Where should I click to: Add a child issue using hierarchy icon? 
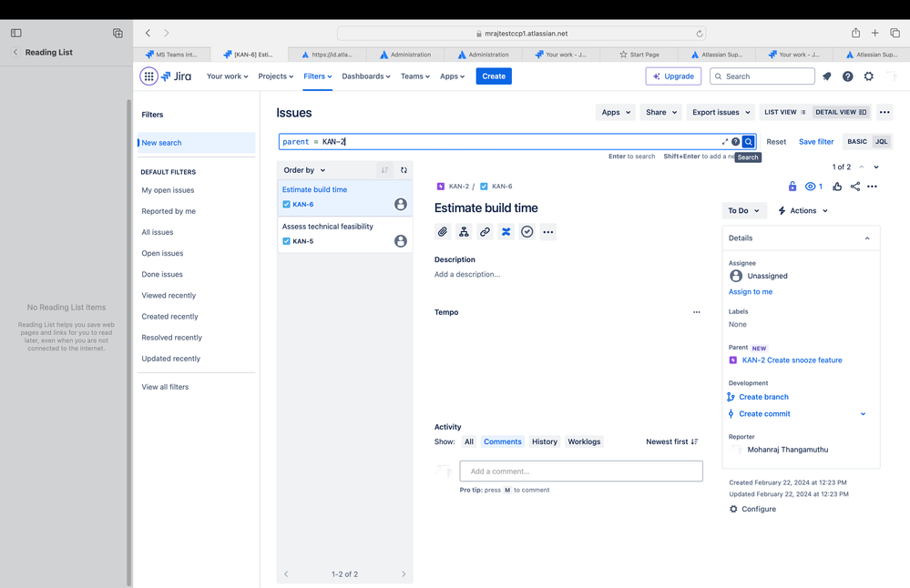pos(464,232)
